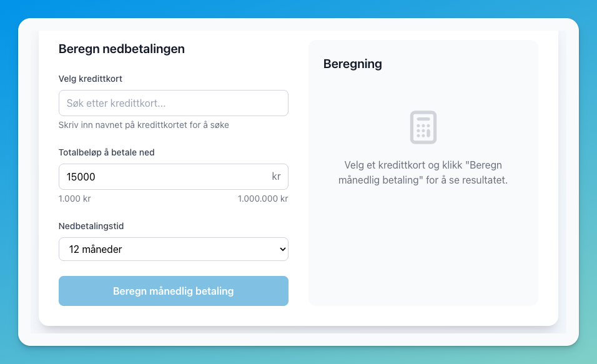Click the Totalbeløp å betale ned label
Screen dimensions: 597x364
click(x=107, y=152)
